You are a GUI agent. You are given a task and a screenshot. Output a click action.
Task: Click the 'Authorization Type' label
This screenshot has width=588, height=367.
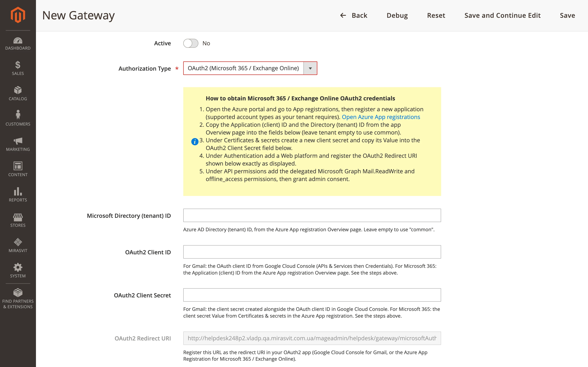point(145,68)
